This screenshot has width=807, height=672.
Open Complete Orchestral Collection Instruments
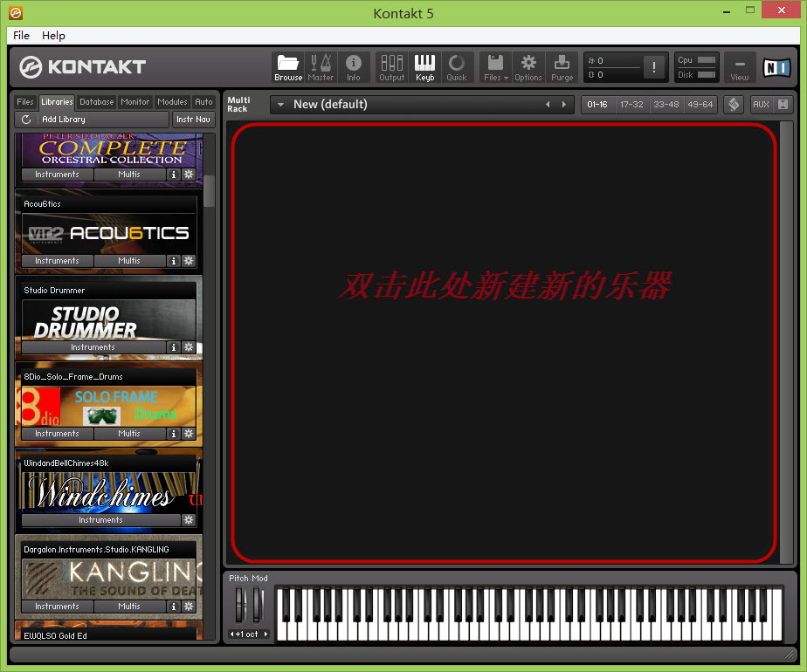pos(57,175)
